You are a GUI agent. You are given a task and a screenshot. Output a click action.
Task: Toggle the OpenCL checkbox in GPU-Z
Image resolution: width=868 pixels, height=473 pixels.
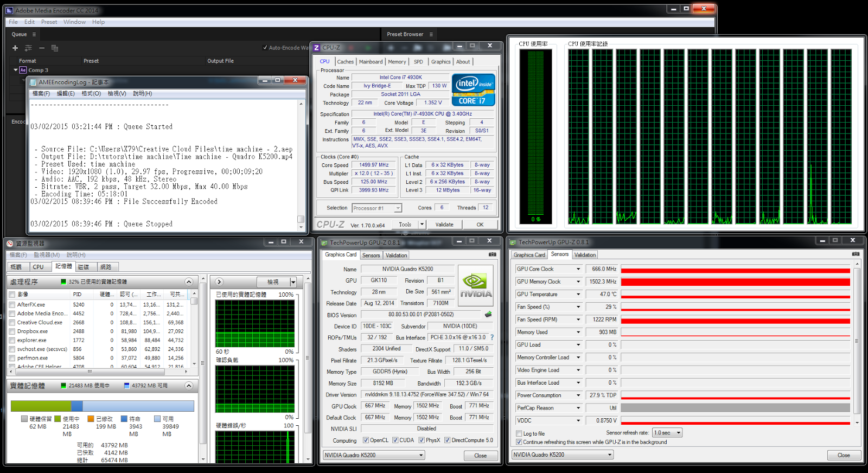pyautogui.click(x=366, y=440)
